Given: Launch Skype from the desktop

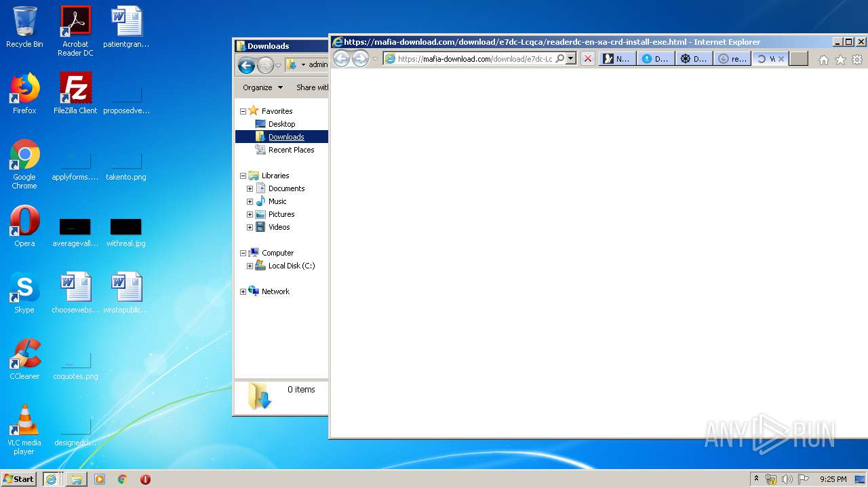Looking at the screenshot, I should point(24,293).
